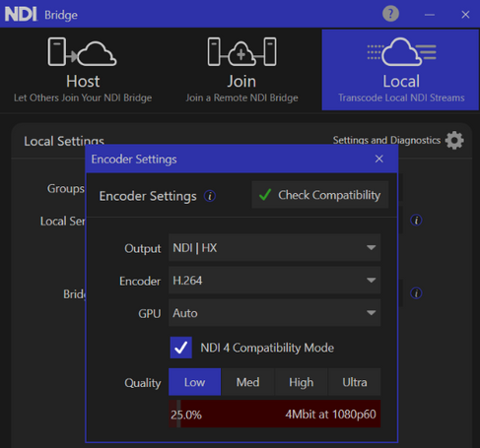Click info icon next to Local Server row
This screenshot has width=480, height=448.
[416, 221]
